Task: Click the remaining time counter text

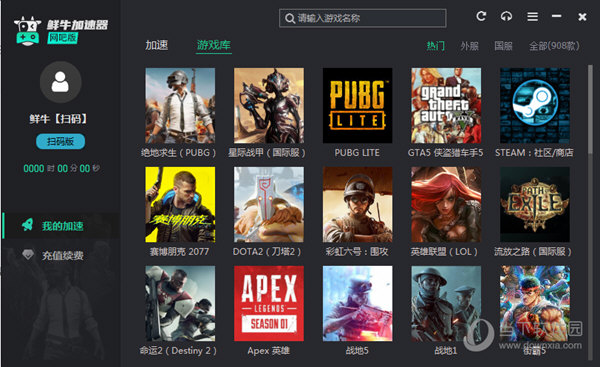Action: (61, 168)
